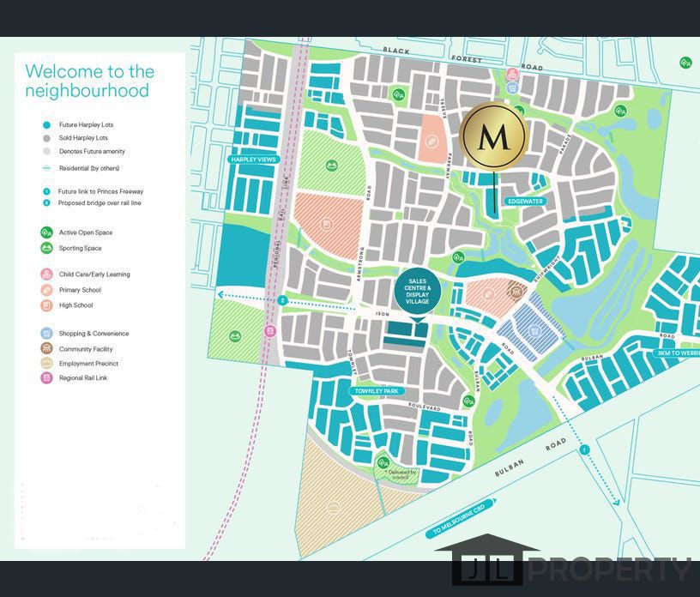Click the Community Facility legend icon
700x597 pixels.
(x=45, y=349)
